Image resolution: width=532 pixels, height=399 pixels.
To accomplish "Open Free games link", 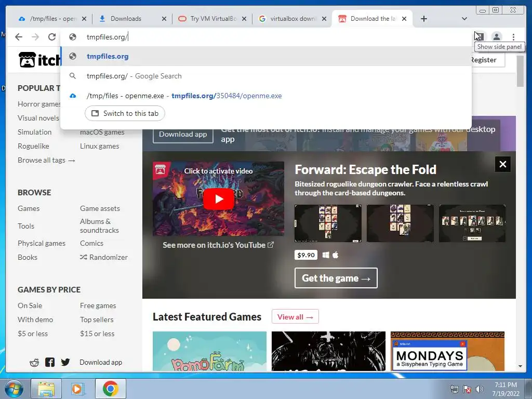I will point(98,305).
